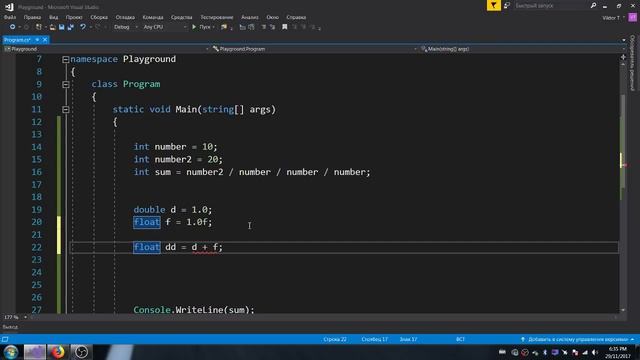Click the Console.WriteLine(sum) code line
Screen dimensions: 640x360
point(193,310)
